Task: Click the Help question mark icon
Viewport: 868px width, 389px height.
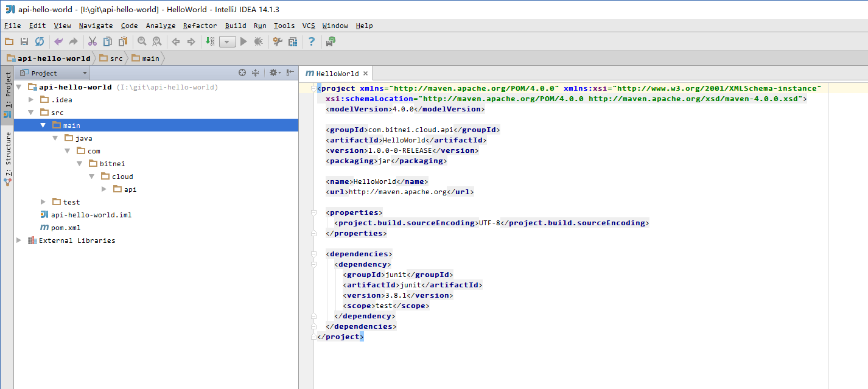Action: pos(312,41)
